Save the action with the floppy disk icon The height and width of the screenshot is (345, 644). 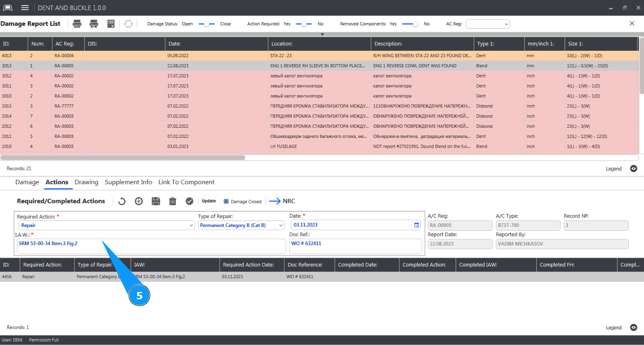click(x=156, y=201)
